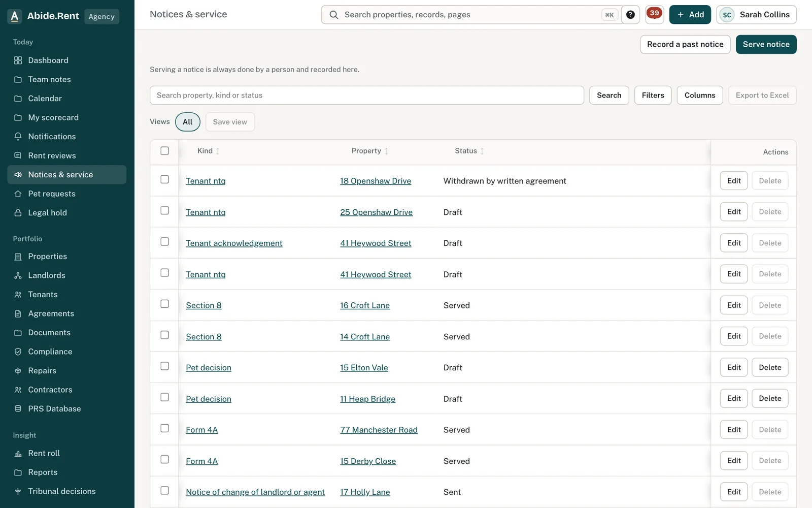Click the Compliance shield icon

tap(18, 352)
